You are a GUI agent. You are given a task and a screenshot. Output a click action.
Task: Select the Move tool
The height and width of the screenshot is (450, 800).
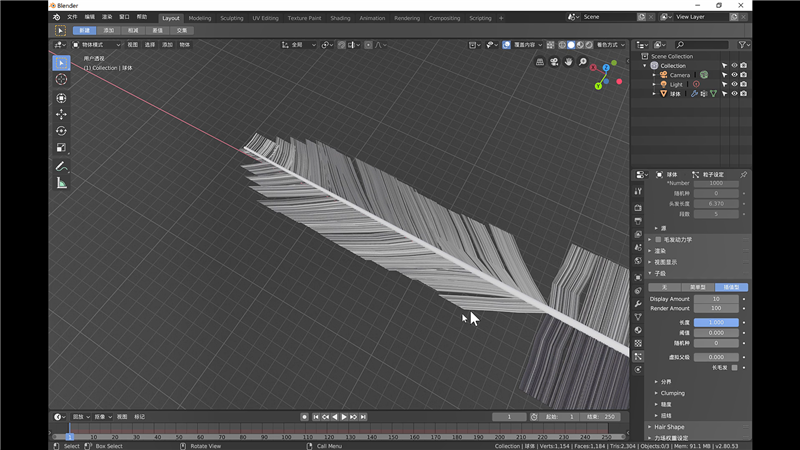point(61,114)
